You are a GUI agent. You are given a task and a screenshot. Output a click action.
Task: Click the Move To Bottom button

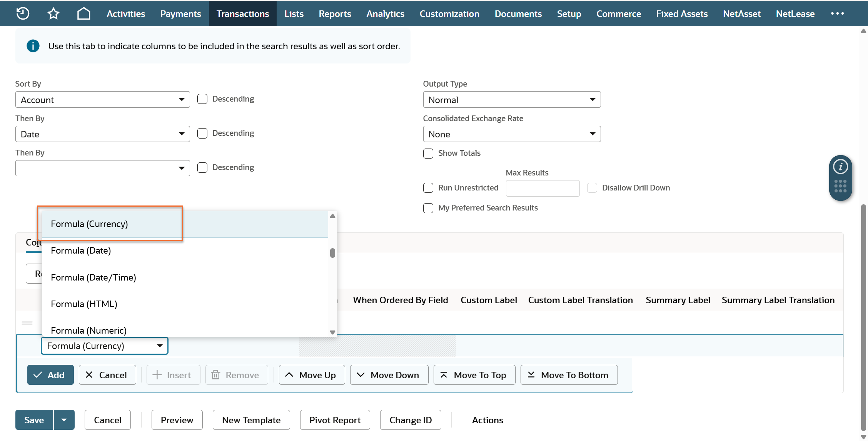569,375
